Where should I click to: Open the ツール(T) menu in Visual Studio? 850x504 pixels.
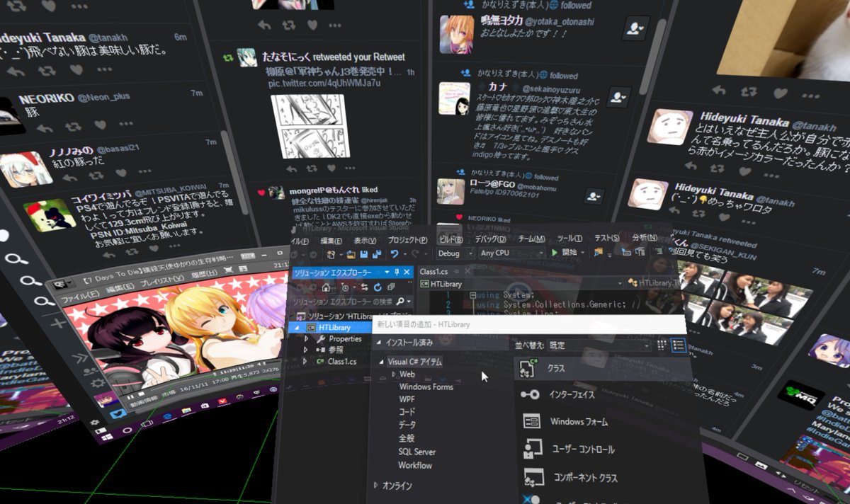(x=569, y=239)
